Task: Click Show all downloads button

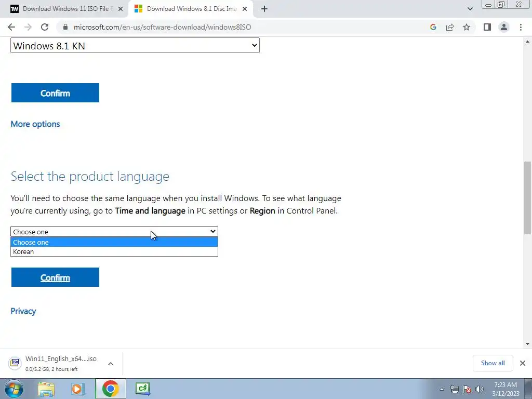Action: point(493,363)
